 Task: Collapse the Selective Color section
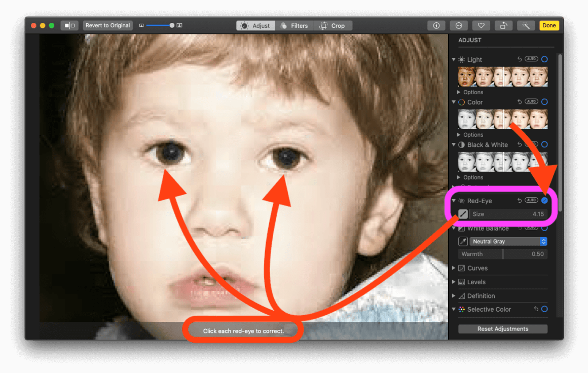point(454,309)
